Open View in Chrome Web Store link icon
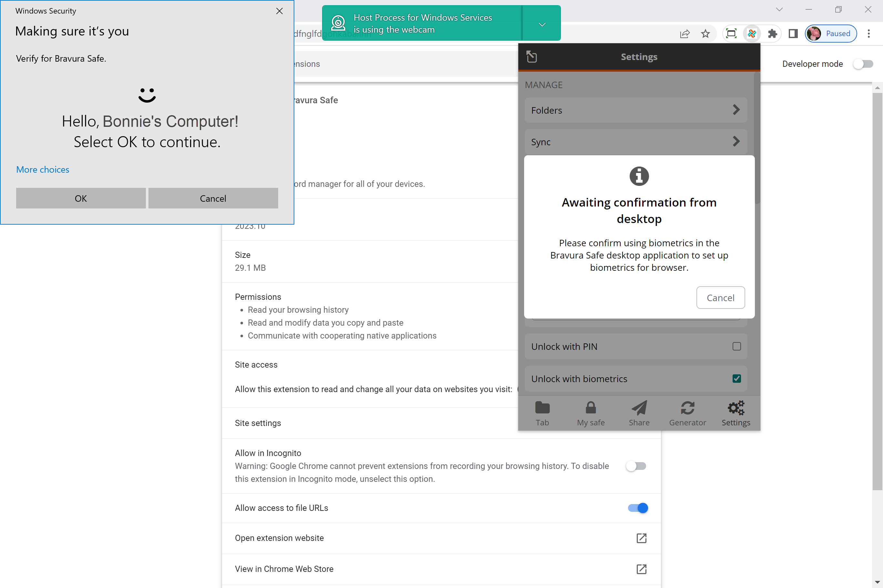Viewport: 883px width, 588px height. tap(641, 569)
